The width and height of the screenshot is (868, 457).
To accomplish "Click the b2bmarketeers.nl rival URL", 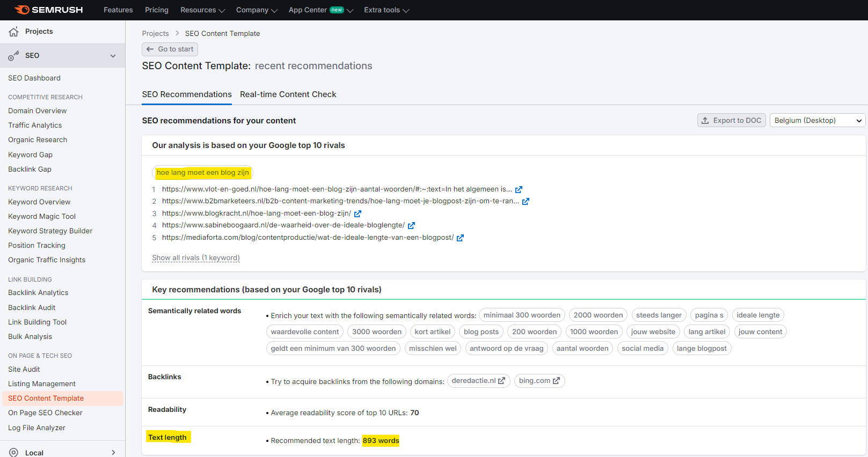I will (340, 201).
